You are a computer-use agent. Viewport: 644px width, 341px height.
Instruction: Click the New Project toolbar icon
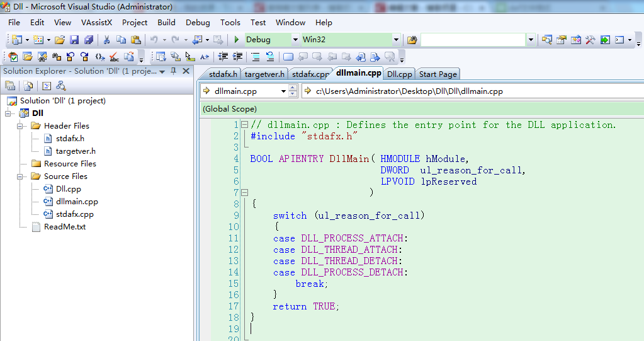(x=17, y=40)
